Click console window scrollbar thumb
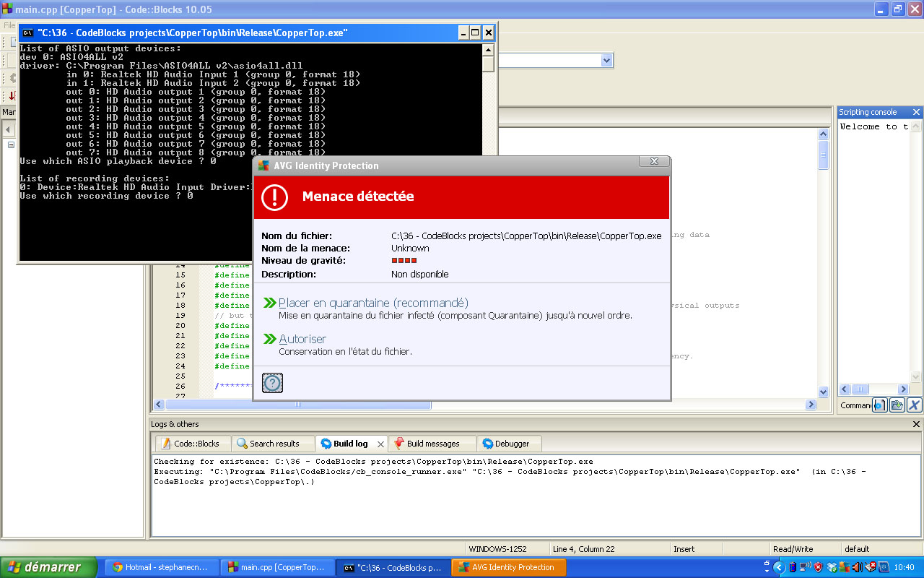The image size is (924, 578). pos(489,64)
